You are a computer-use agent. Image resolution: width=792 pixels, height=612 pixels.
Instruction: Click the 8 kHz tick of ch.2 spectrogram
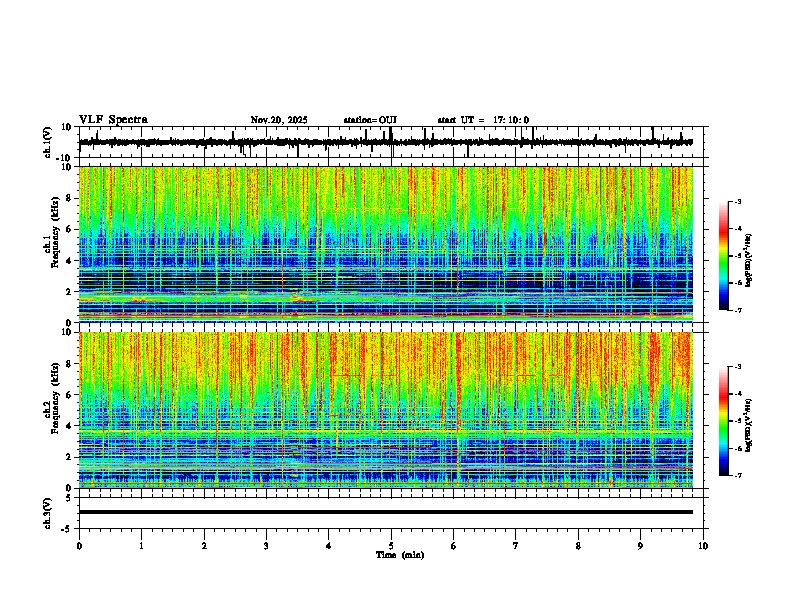[x=69, y=364]
